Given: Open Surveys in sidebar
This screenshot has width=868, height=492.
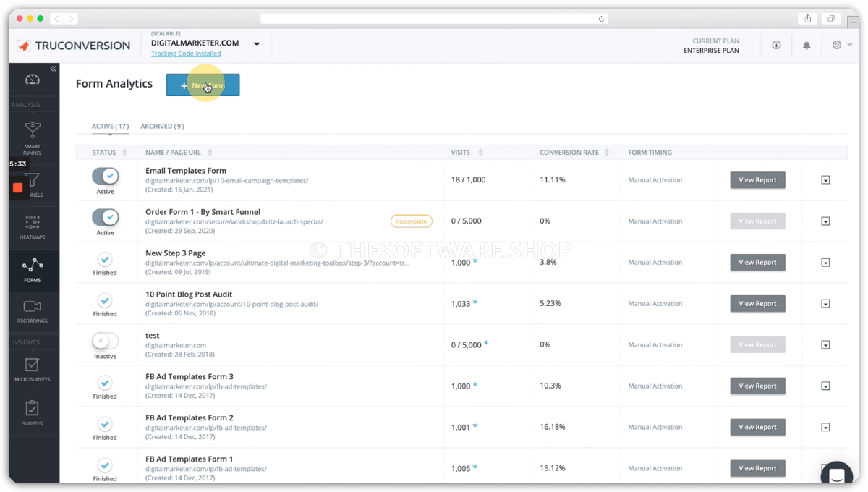Looking at the screenshot, I should [x=32, y=413].
